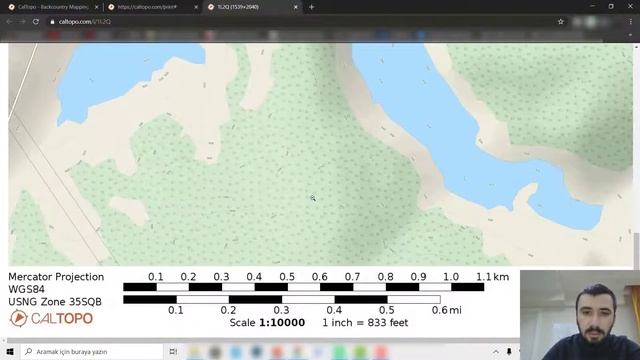Reload the current page
Screen dimensions: 640x360
pos(36,22)
